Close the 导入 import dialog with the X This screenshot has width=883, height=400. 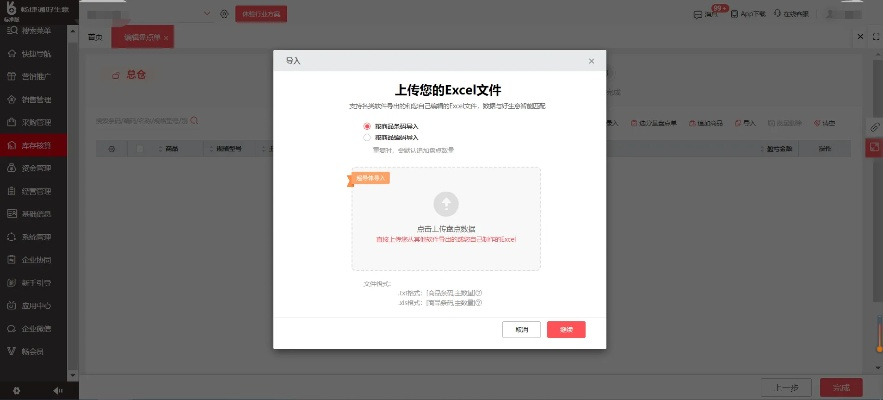(591, 61)
